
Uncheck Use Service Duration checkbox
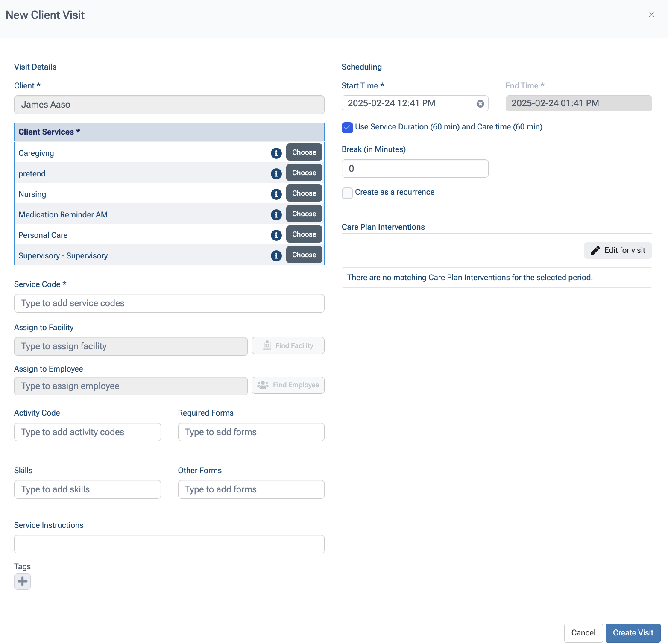point(347,127)
